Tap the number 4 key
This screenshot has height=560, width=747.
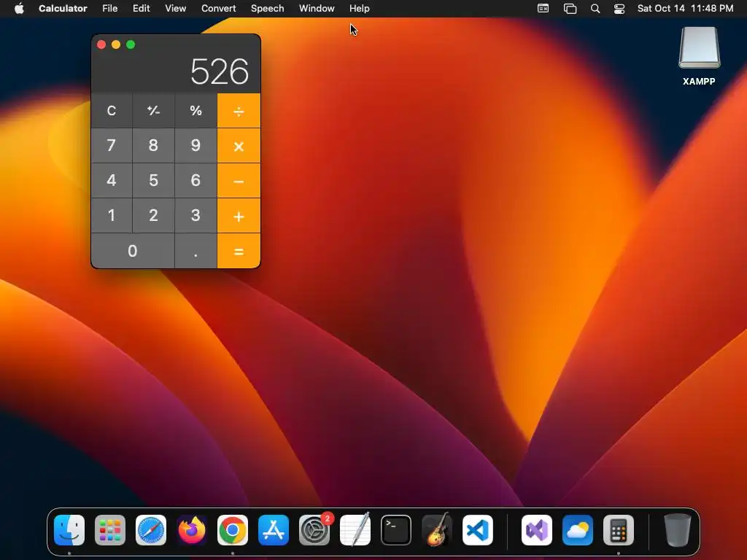pos(112,181)
